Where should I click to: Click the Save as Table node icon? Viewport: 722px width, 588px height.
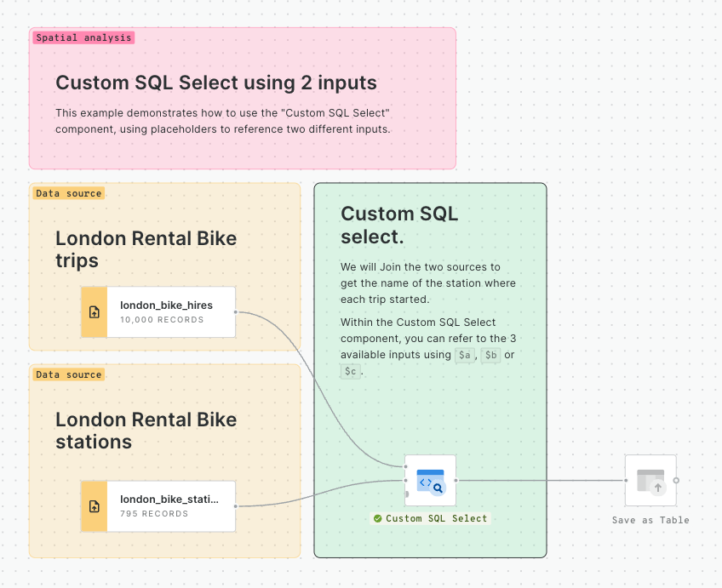click(x=650, y=481)
